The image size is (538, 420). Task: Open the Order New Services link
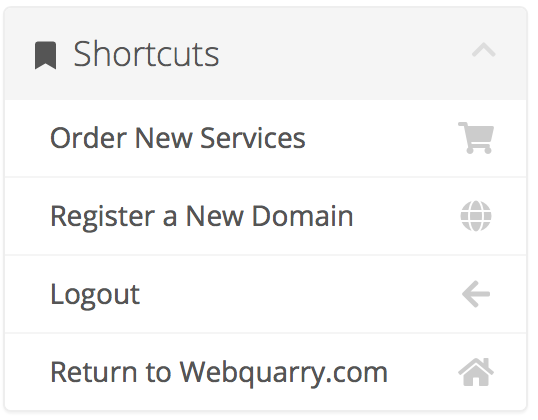(x=266, y=138)
